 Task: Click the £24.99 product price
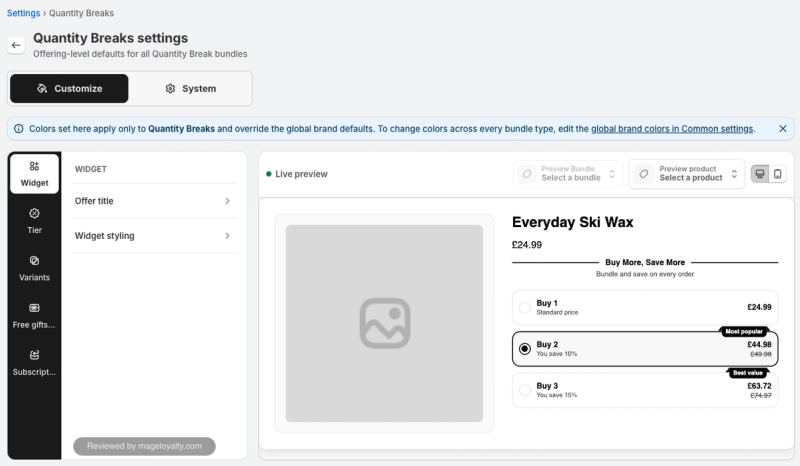click(x=527, y=245)
